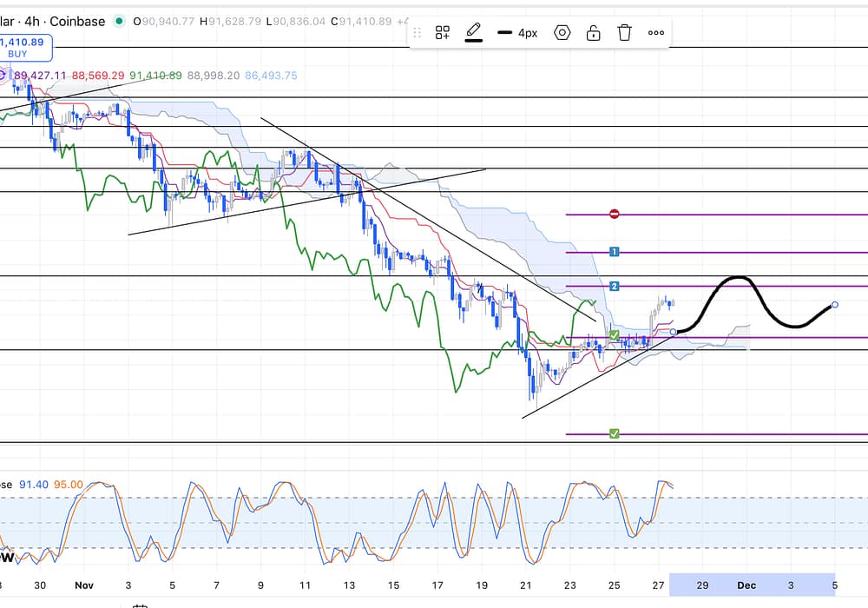Click end anchor point of black curve
868x608 pixels.
(x=834, y=305)
